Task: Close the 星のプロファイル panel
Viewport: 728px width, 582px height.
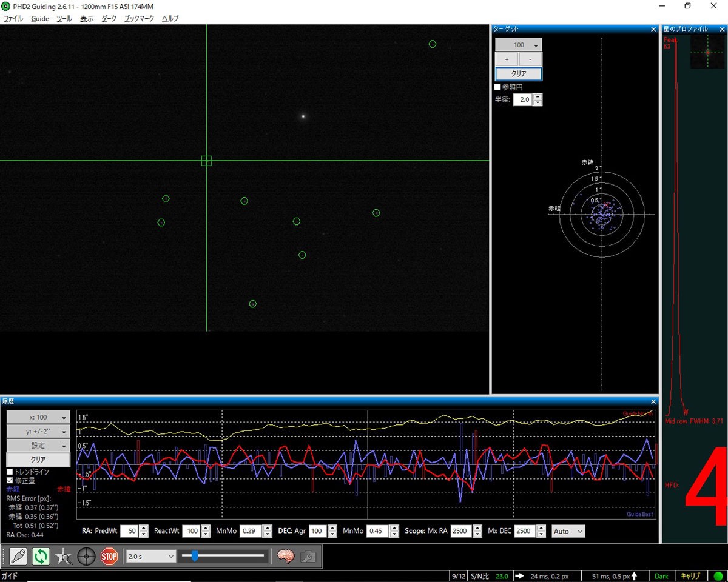Action: [x=723, y=28]
